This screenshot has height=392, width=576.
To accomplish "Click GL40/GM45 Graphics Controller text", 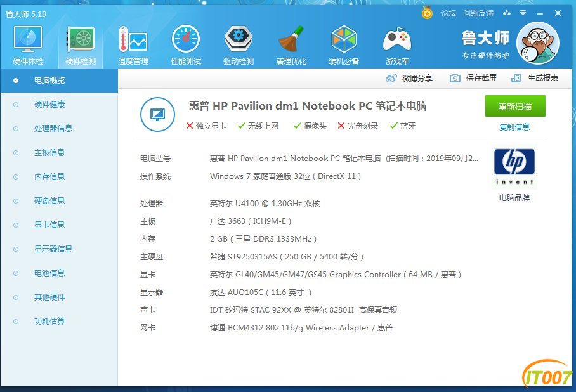I will point(336,275).
